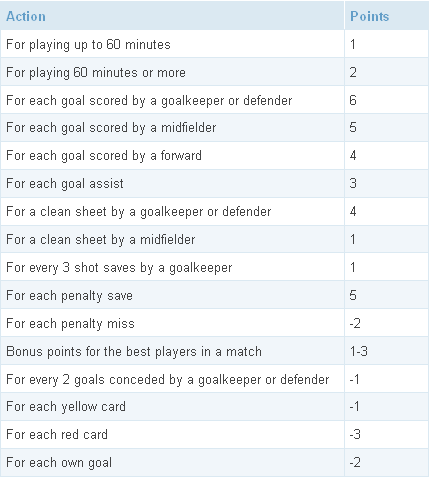Click 'For each penalty miss' text
This screenshot has width=429, height=478.
pyautogui.click(x=70, y=324)
